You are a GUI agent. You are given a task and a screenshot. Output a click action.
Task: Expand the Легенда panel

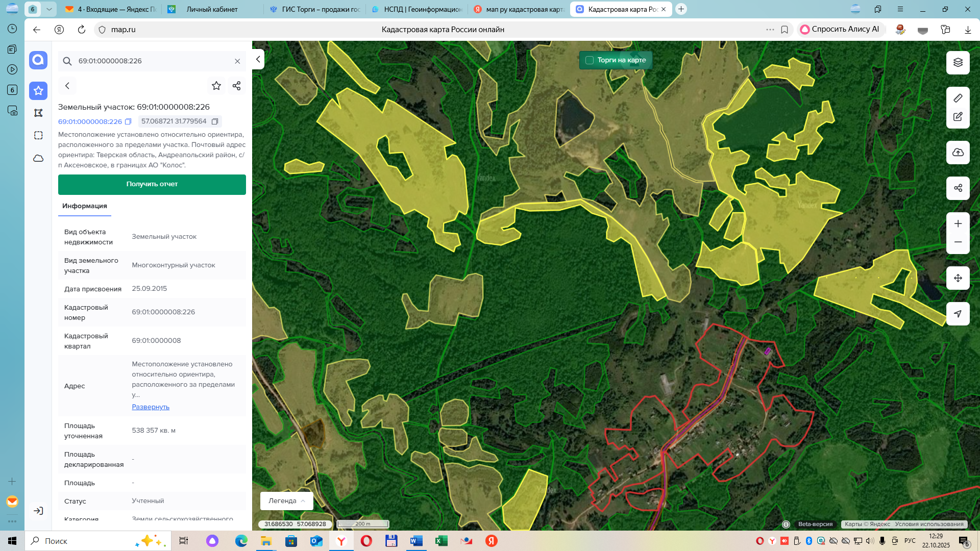tap(286, 501)
